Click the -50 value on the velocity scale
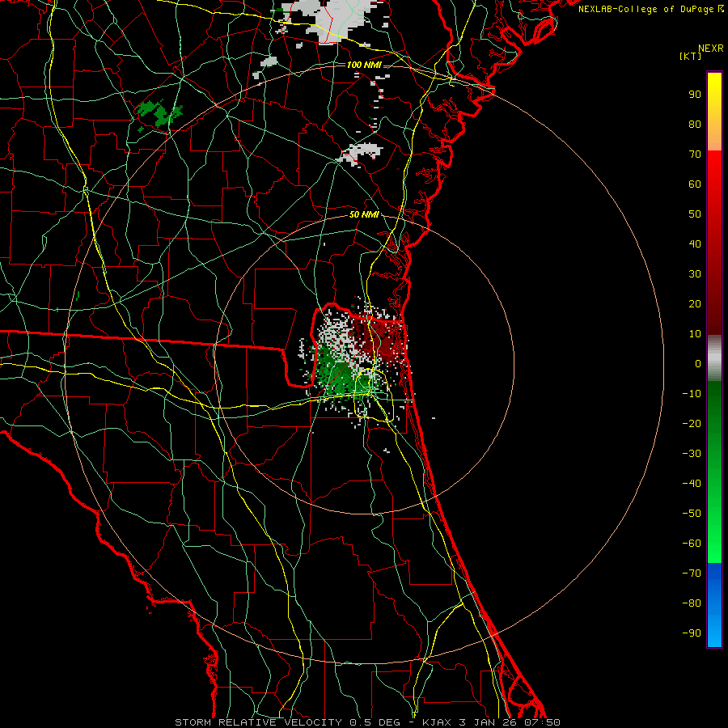 (692, 514)
